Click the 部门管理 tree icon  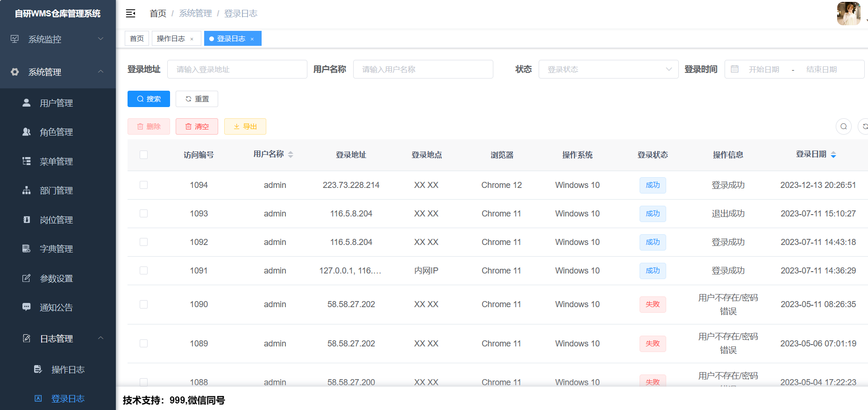pos(27,190)
